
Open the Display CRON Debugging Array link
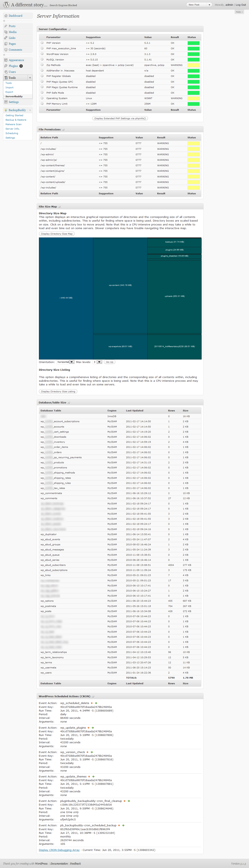click(59, 850)
